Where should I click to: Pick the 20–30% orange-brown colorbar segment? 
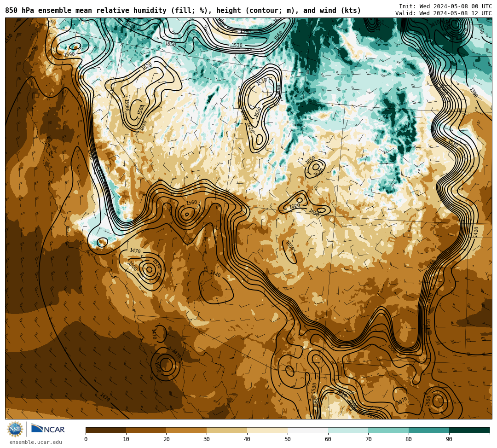(x=187, y=430)
